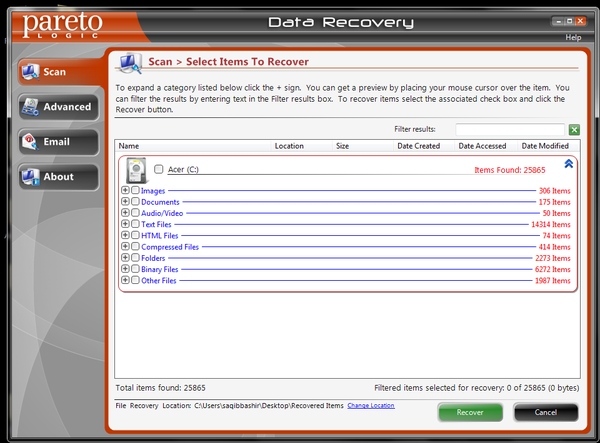Click the '306 Items' count text
Screen dimensions: 600x443
click(x=554, y=191)
